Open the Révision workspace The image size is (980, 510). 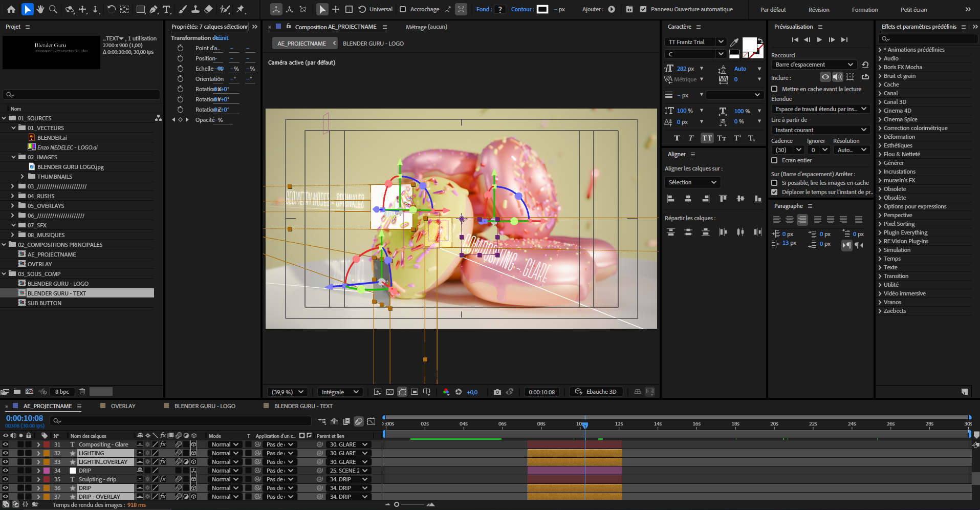point(818,9)
